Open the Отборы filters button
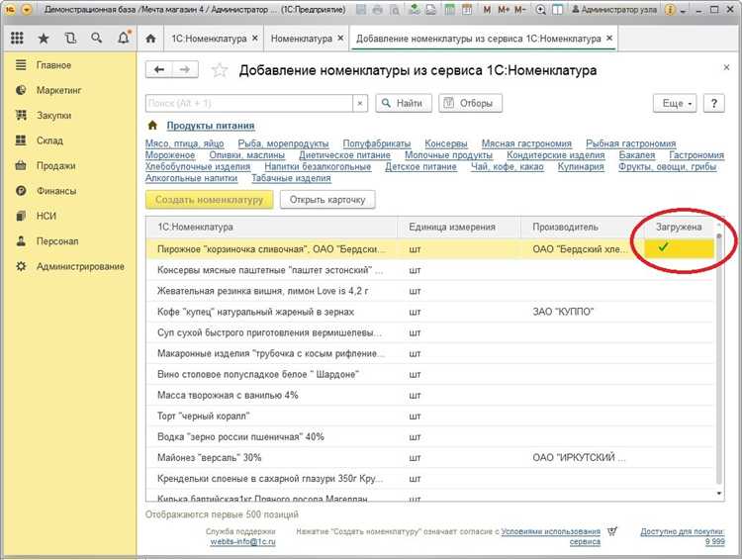The width and height of the screenshot is (742, 560). (x=470, y=103)
